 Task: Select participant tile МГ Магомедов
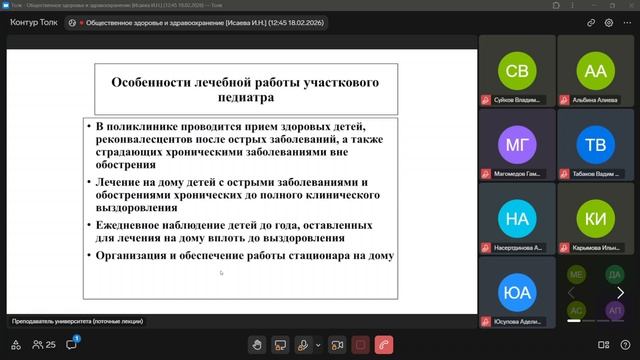pyautogui.click(x=517, y=145)
